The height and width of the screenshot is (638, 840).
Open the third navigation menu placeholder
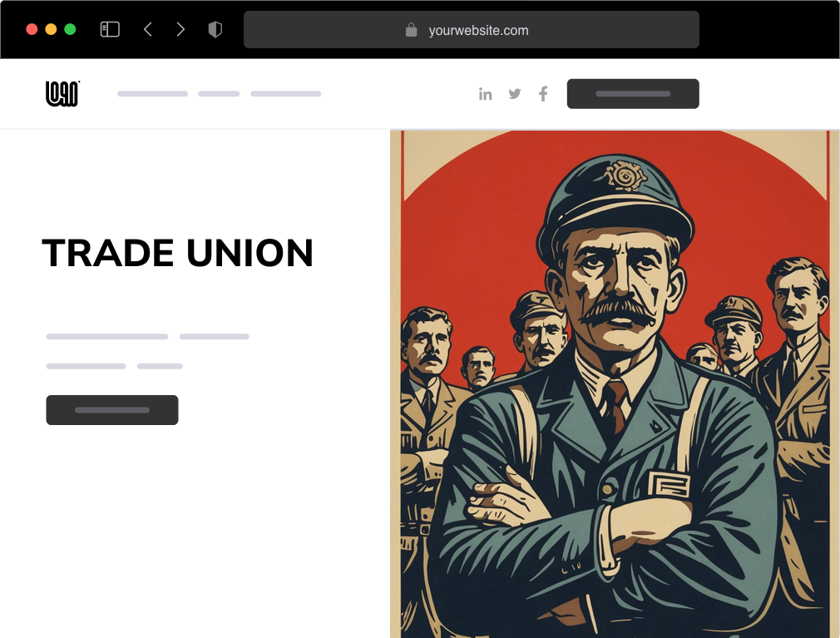coord(286,94)
